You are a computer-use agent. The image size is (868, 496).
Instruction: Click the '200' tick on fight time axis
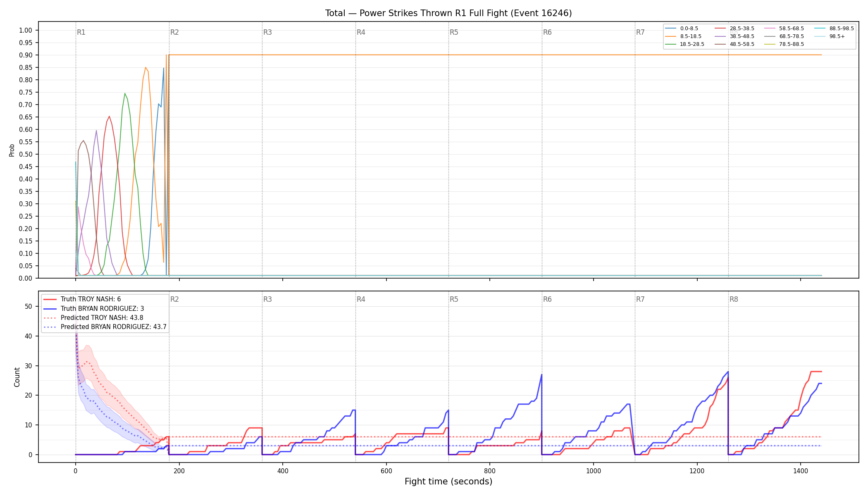(179, 470)
